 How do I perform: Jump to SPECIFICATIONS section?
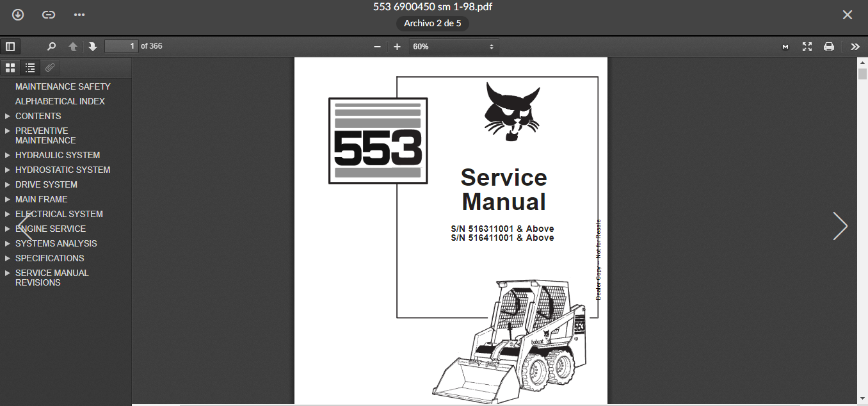tap(50, 258)
